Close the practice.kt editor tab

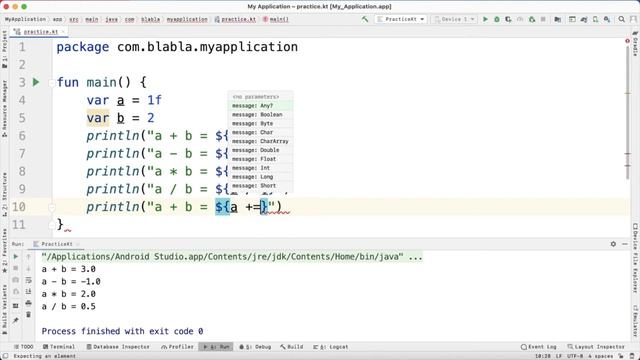(64, 31)
